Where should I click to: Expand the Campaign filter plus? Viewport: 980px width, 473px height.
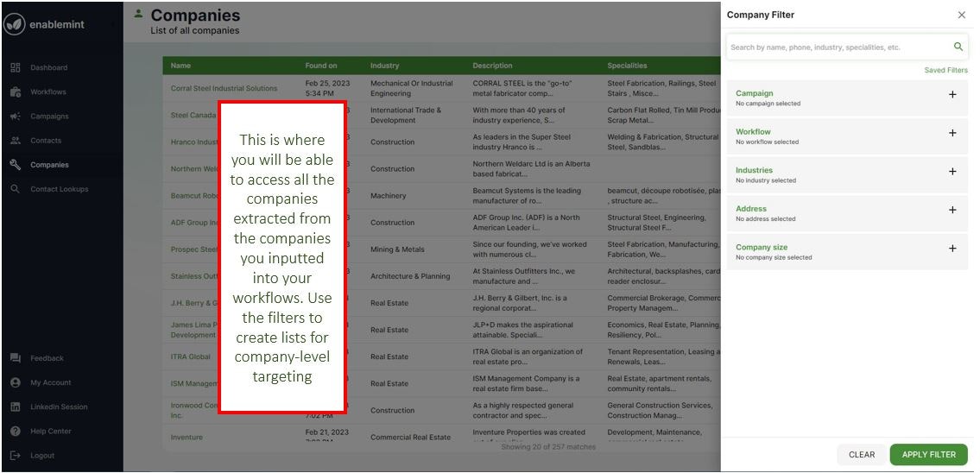(x=952, y=94)
